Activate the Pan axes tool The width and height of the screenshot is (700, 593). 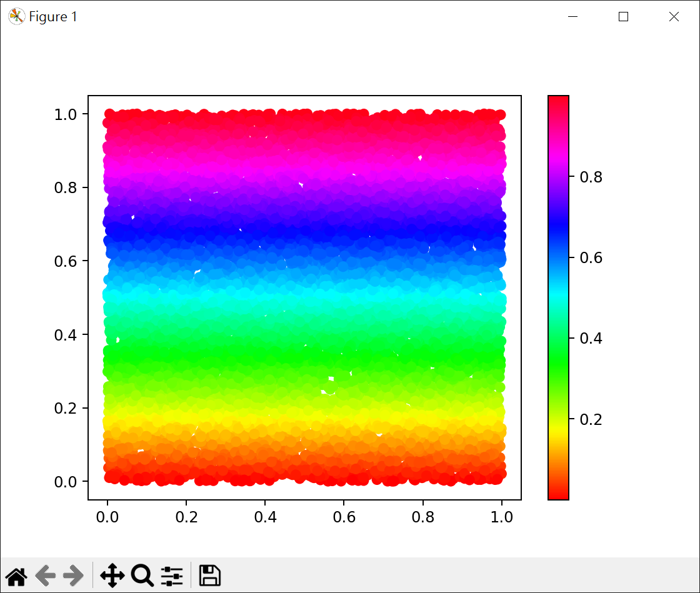point(112,575)
